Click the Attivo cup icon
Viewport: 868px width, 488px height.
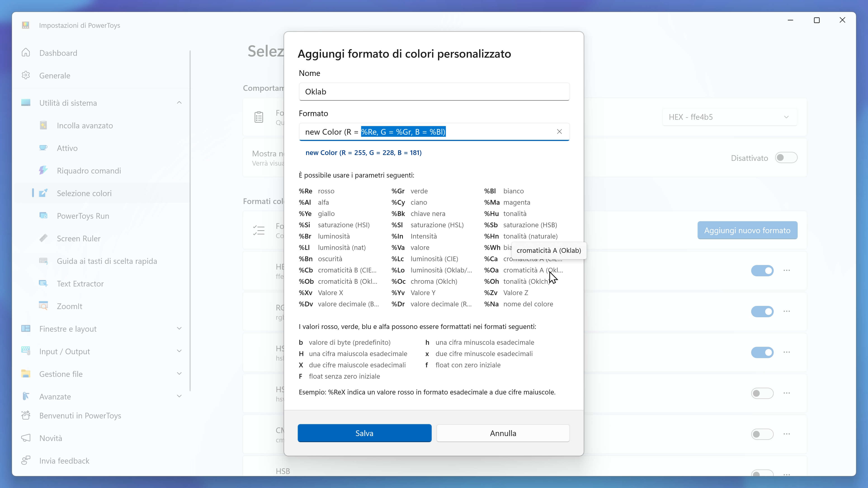(43, 148)
